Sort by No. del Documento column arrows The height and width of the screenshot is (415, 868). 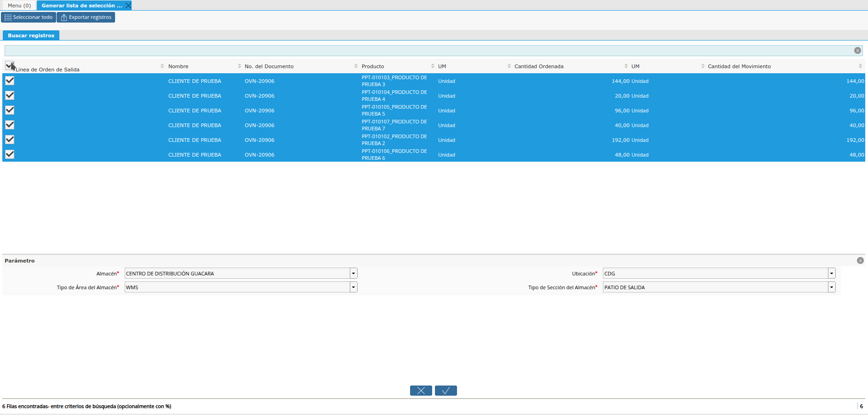tap(356, 66)
